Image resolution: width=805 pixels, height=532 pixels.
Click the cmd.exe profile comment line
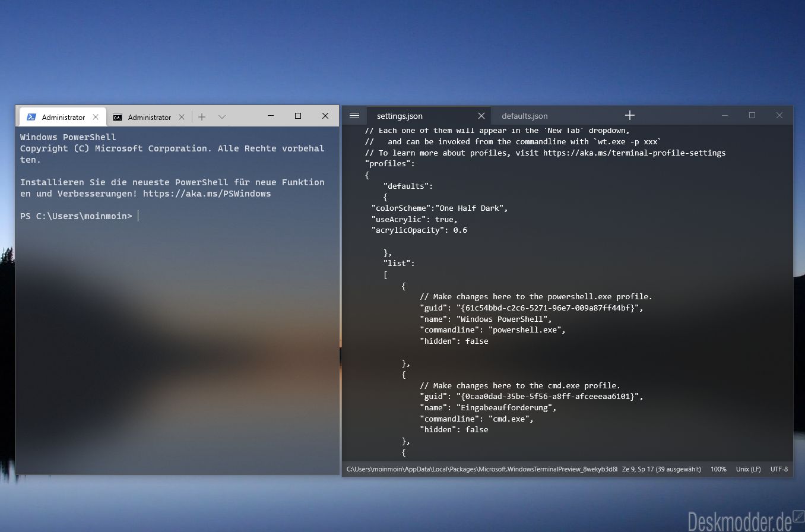point(520,386)
